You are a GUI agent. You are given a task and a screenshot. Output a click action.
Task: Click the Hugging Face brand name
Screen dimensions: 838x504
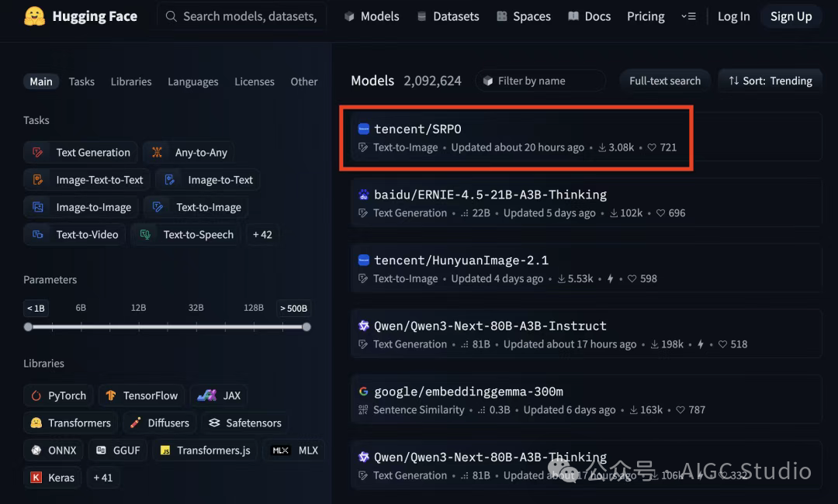[x=95, y=16]
